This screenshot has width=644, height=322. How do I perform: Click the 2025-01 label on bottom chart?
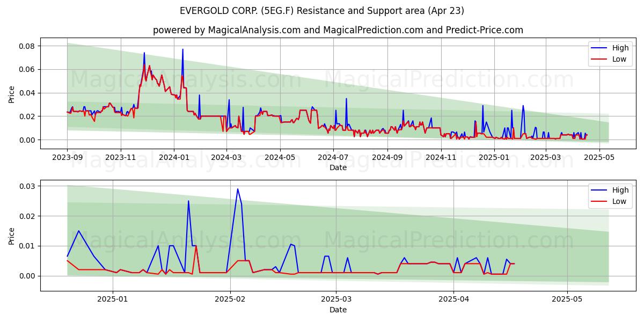113,300
